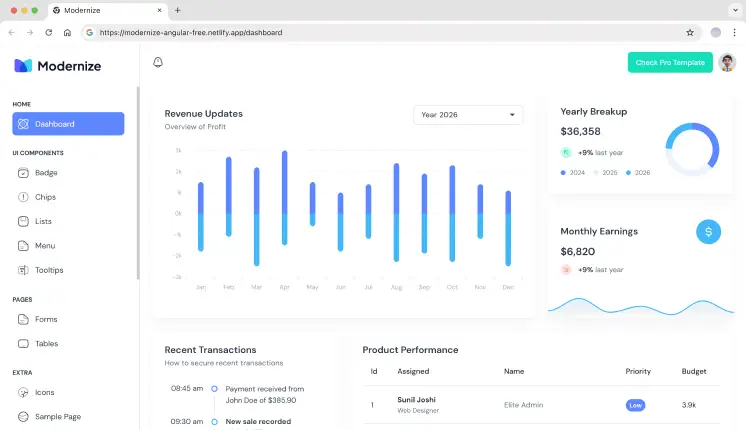Click the Modernize logo icon
The image size is (746, 430).
point(23,66)
